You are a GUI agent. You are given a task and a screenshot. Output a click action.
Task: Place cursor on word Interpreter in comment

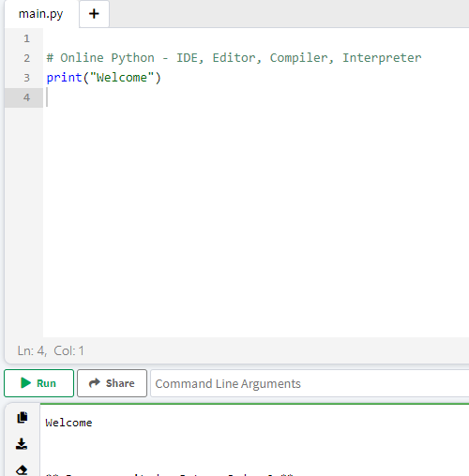coord(382,58)
